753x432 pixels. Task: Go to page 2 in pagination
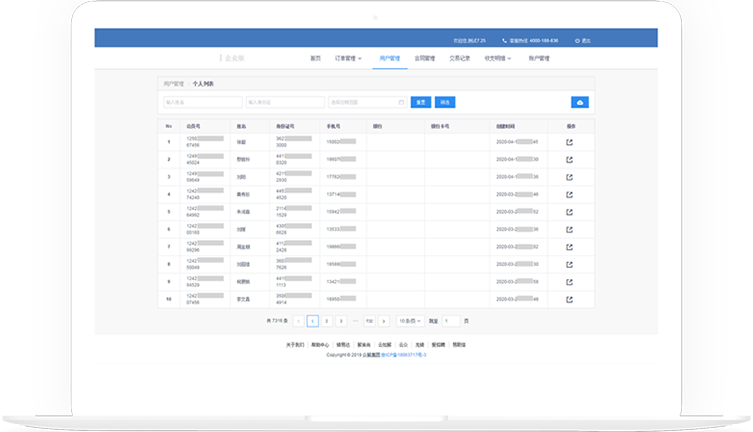[327, 321]
